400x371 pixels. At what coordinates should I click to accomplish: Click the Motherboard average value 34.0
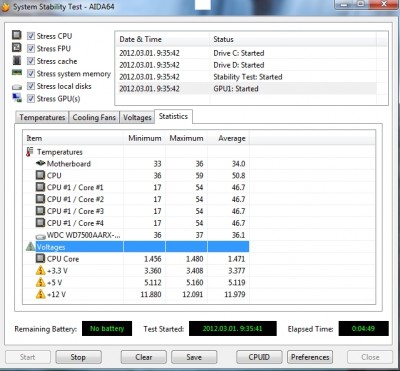click(x=239, y=164)
